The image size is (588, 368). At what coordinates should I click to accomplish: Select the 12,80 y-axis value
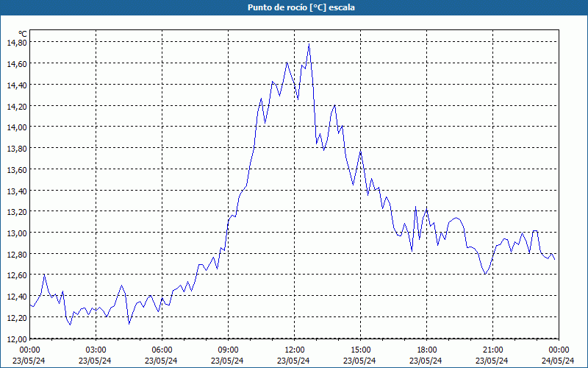pos(17,254)
